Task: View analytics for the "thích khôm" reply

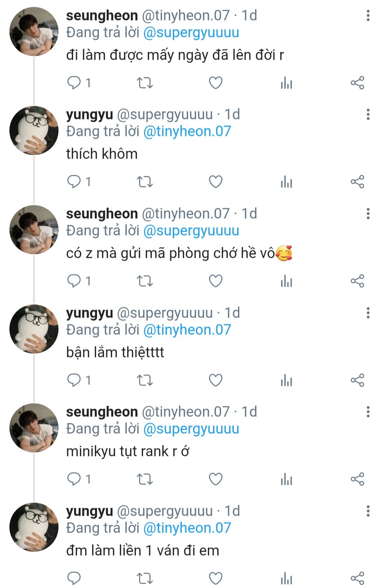Action: [286, 182]
